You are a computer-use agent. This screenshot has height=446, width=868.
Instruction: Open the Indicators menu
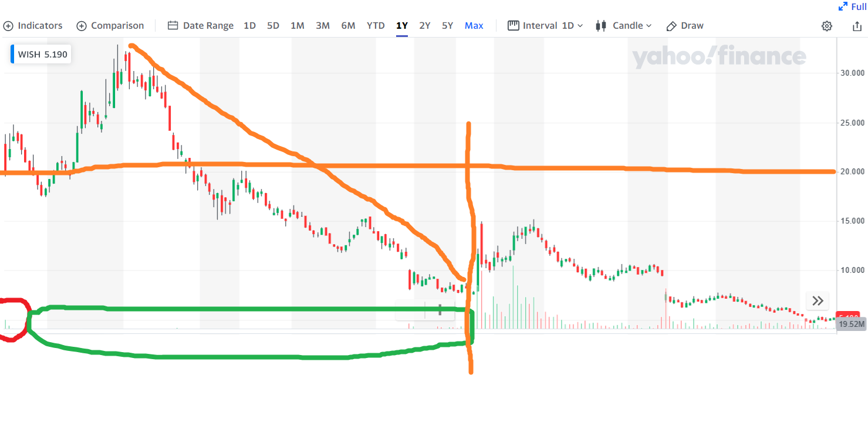pos(33,26)
